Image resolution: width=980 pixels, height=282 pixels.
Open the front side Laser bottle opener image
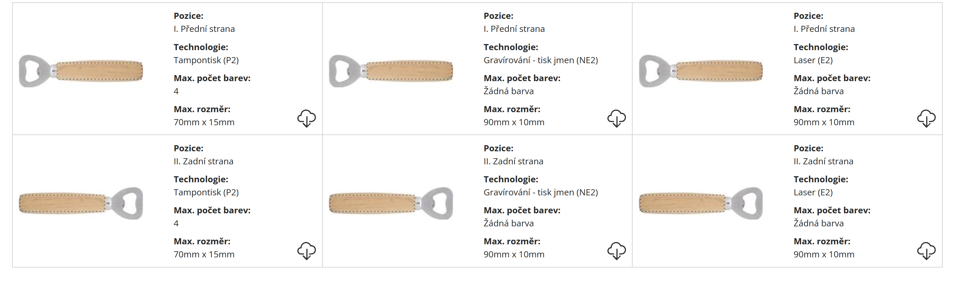point(701,71)
